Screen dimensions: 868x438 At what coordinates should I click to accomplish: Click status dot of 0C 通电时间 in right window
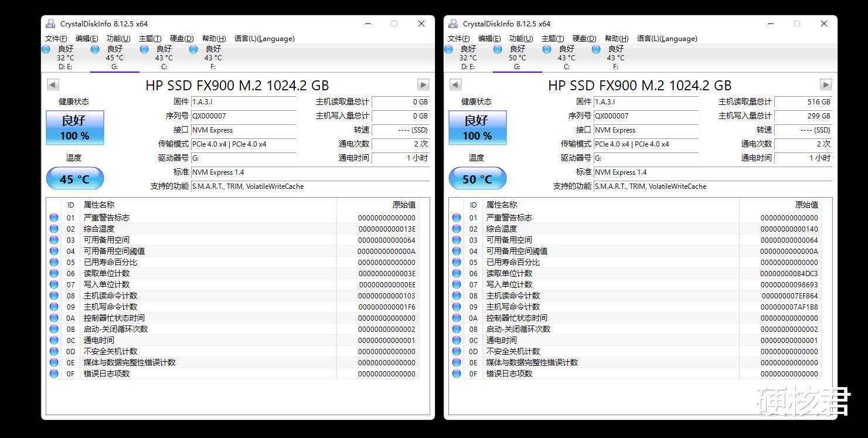[457, 340]
